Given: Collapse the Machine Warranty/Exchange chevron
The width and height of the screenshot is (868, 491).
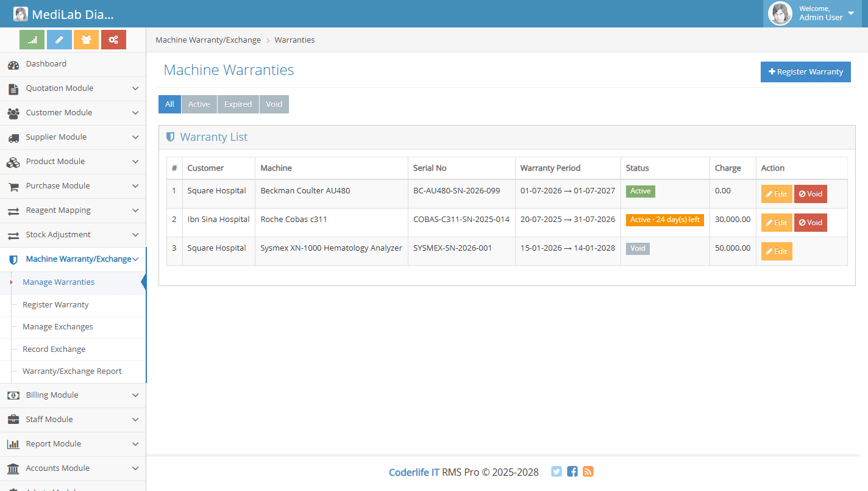Looking at the screenshot, I should coord(135,259).
